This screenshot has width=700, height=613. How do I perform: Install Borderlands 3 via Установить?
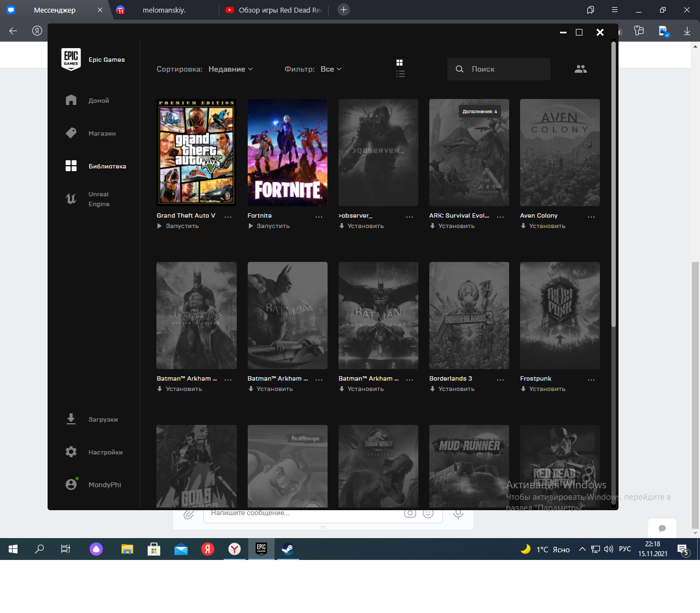452,389
